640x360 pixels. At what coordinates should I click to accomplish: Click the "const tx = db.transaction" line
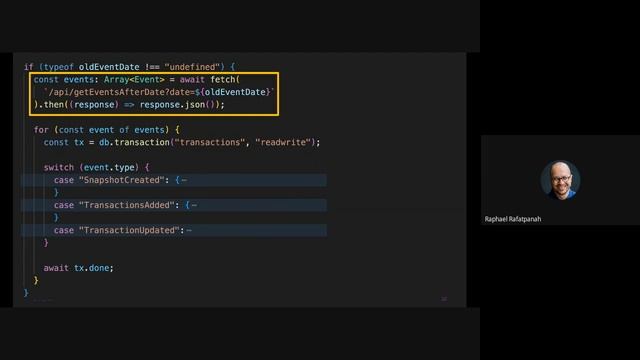[182, 142]
